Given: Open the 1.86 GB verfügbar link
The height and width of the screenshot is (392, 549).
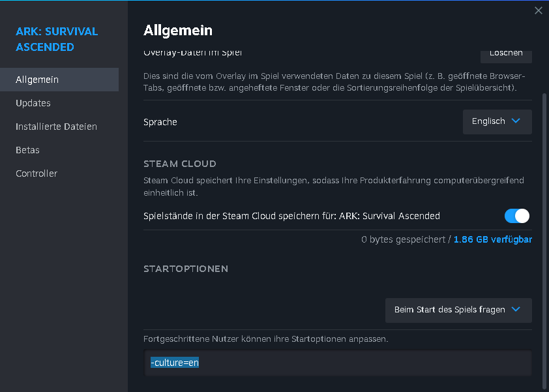Looking at the screenshot, I should 493,239.
